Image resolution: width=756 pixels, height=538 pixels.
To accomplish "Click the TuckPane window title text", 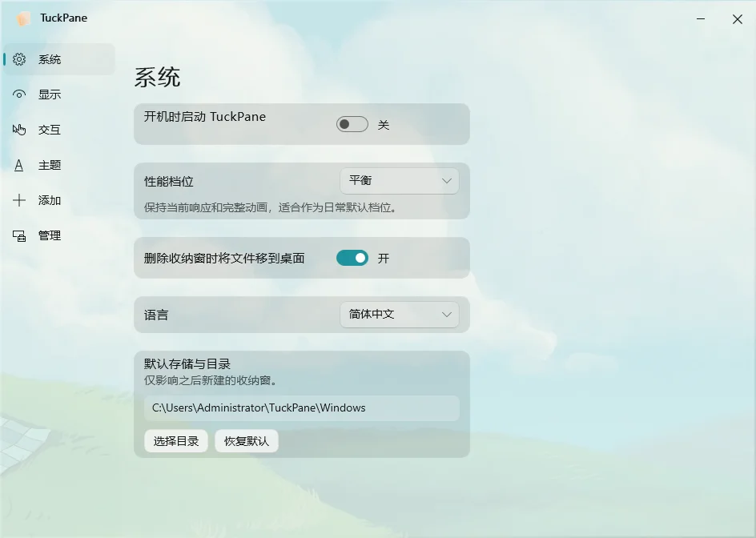I will pyautogui.click(x=63, y=18).
